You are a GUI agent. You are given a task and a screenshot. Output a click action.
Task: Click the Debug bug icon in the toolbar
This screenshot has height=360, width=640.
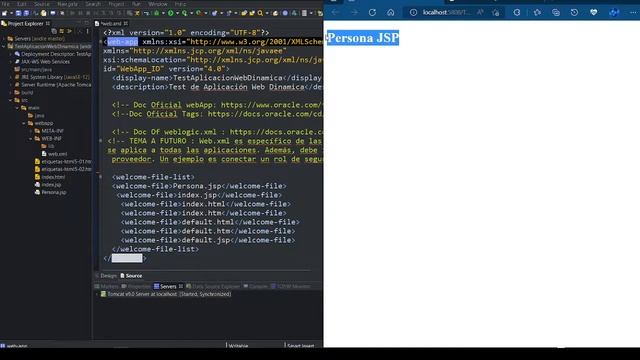pyautogui.click(x=157, y=13)
